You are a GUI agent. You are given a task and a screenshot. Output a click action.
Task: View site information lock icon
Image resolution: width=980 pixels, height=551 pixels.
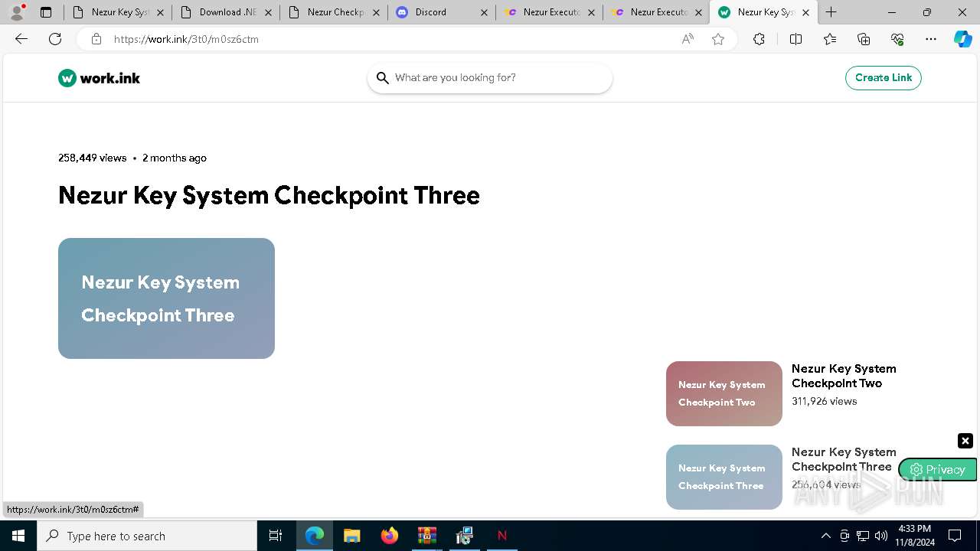(x=96, y=39)
